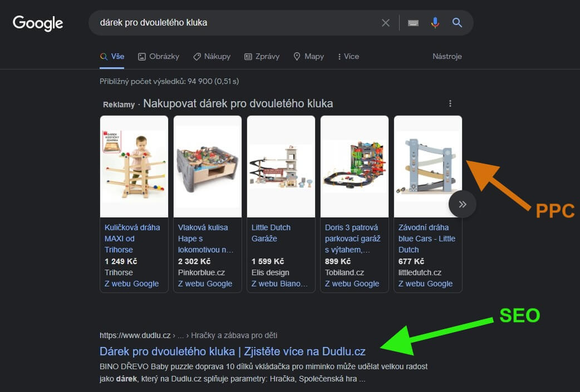Open Nástroje search tools
The height and width of the screenshot is (392, 580).
[x=447, y=57]
